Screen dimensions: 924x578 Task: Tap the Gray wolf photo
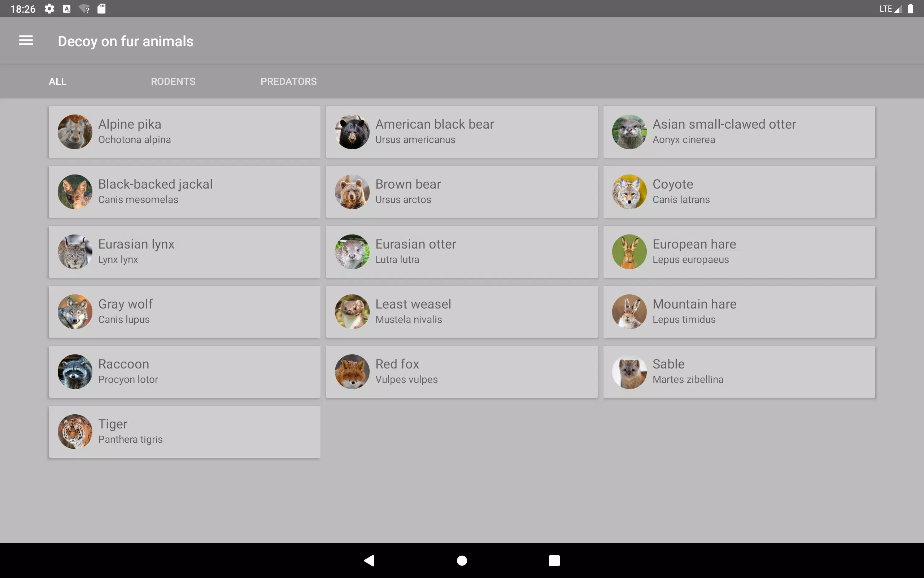point(75,311)
